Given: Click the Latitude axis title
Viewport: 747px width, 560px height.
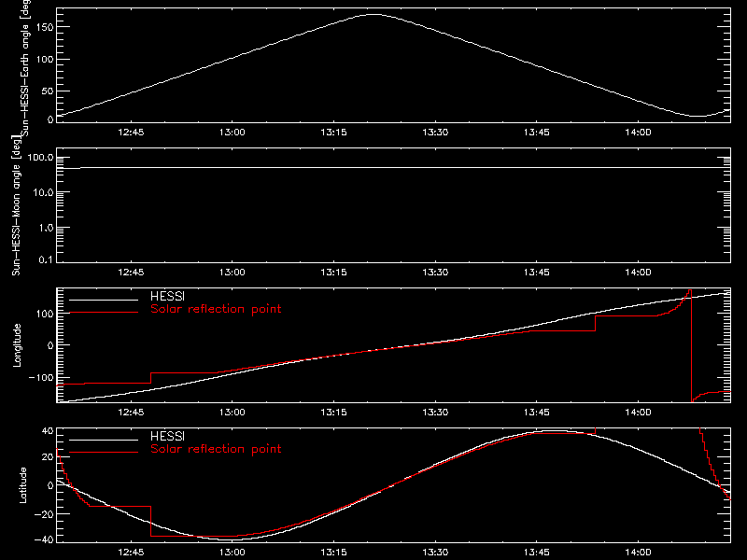Looking at the screenshot, I should [22, 485].
